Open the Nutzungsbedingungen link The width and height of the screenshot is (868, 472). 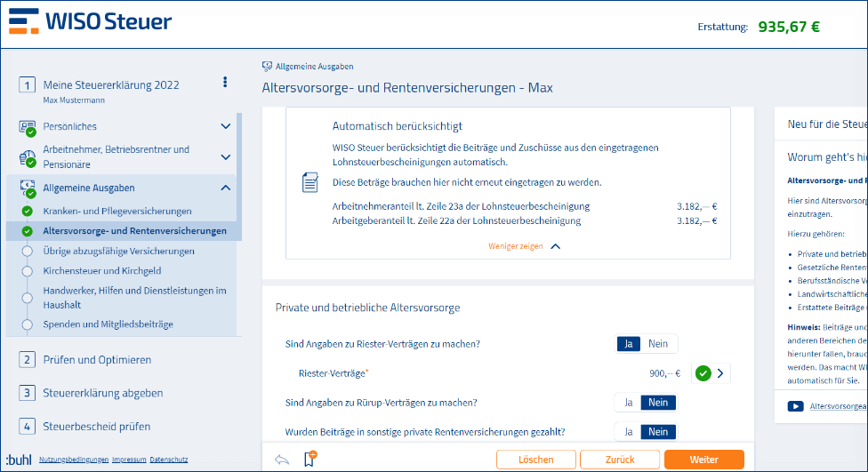74,460
